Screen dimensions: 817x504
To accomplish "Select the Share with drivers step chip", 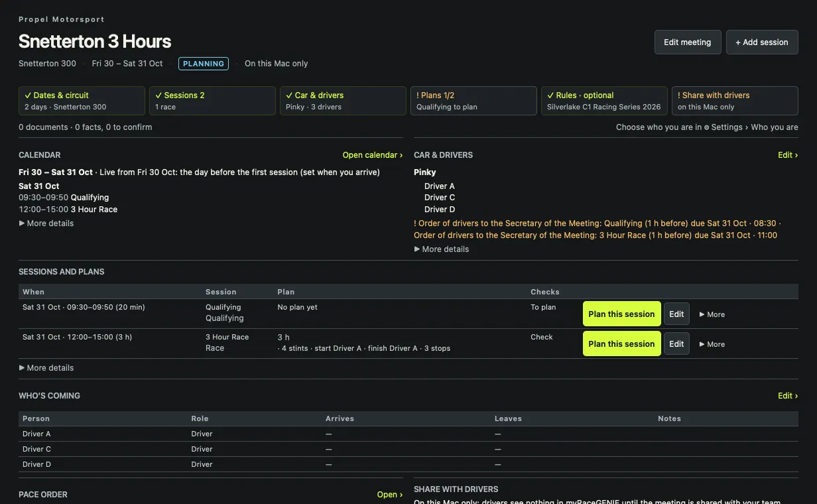I will (735, 101).
